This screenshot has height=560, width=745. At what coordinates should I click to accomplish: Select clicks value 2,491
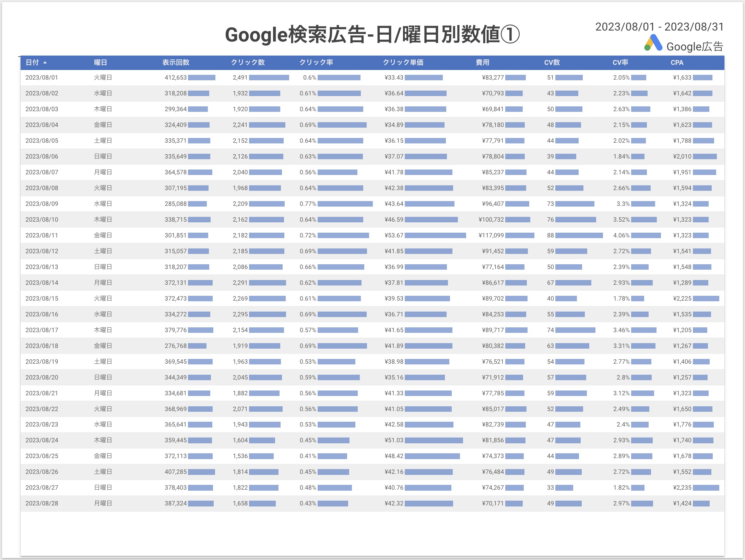pyautogui.click(x=240, y=78)
